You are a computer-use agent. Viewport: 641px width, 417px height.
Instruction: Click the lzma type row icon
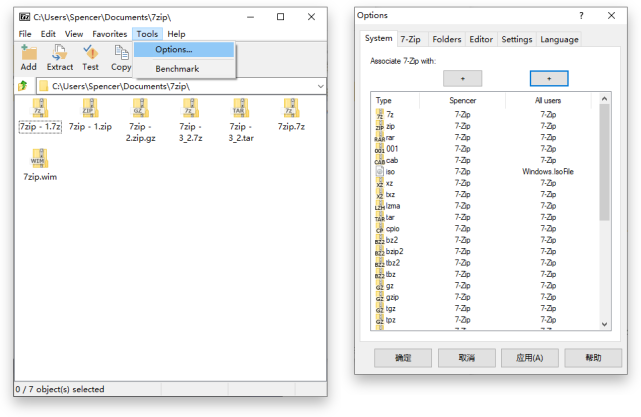pos(380,206)
